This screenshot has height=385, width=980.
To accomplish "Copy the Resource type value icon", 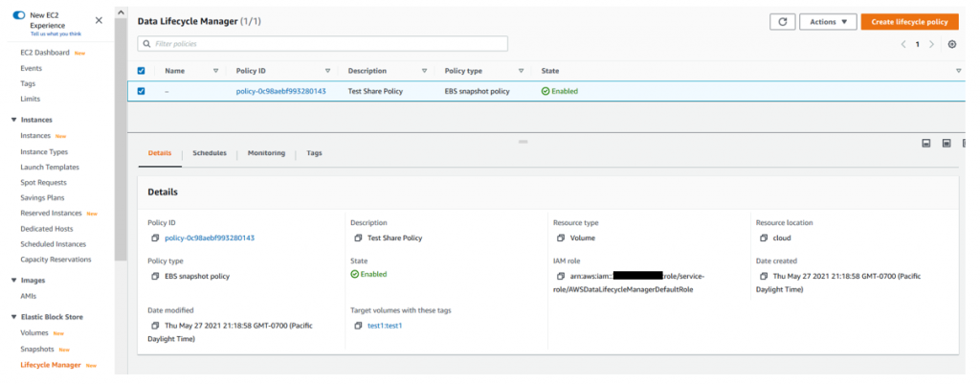I will coord(561,238).
